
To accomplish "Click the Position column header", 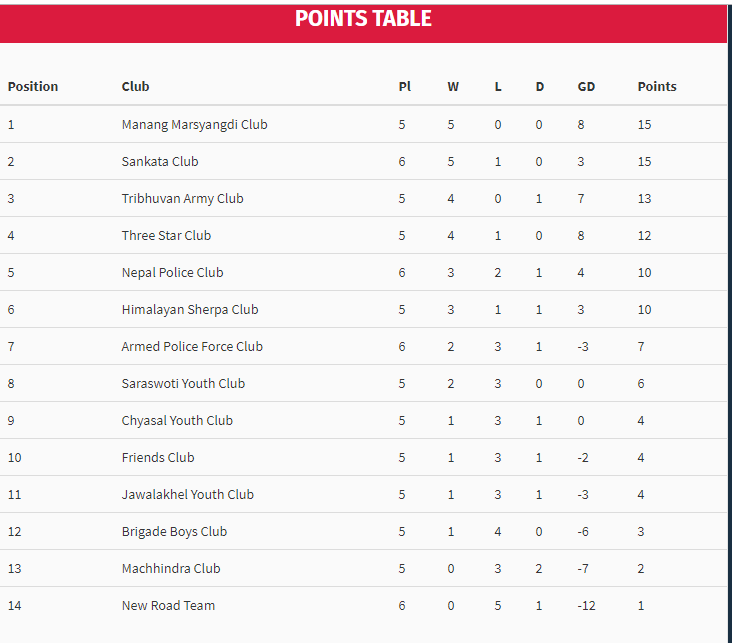I will tap(33, 87).
